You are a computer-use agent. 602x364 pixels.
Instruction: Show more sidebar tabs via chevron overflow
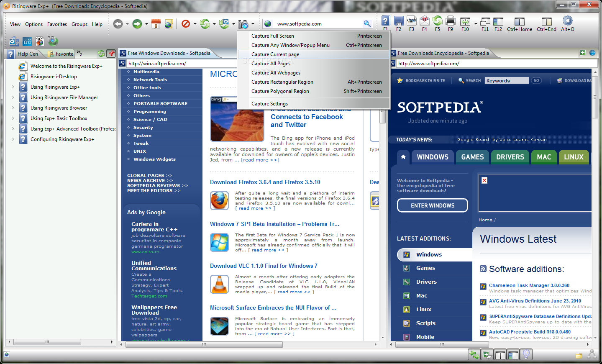[79, 54]
